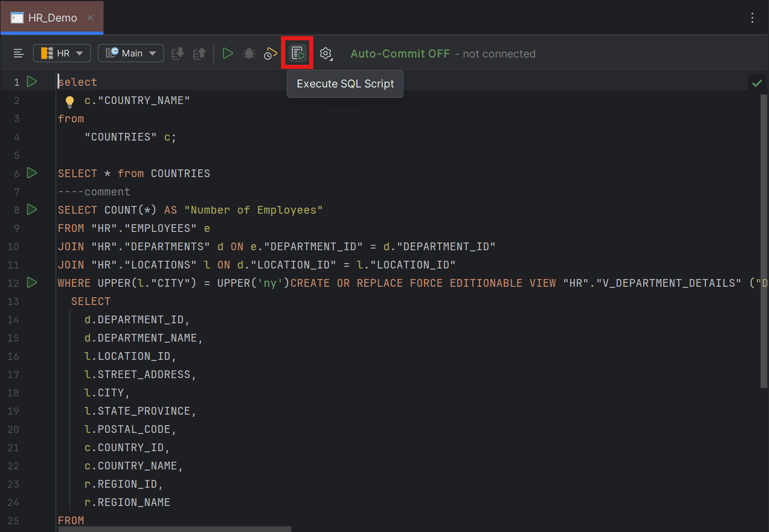Click the Rollback transaction icon
This screenshot has width=769, height=532.
click(x=199, y=53)
